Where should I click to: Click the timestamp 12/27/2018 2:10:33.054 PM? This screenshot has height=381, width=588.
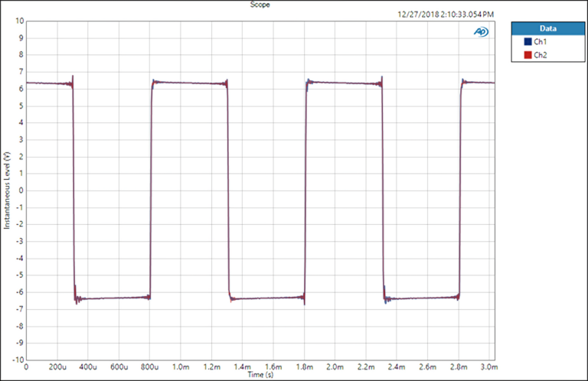click(x=446, y=15)
